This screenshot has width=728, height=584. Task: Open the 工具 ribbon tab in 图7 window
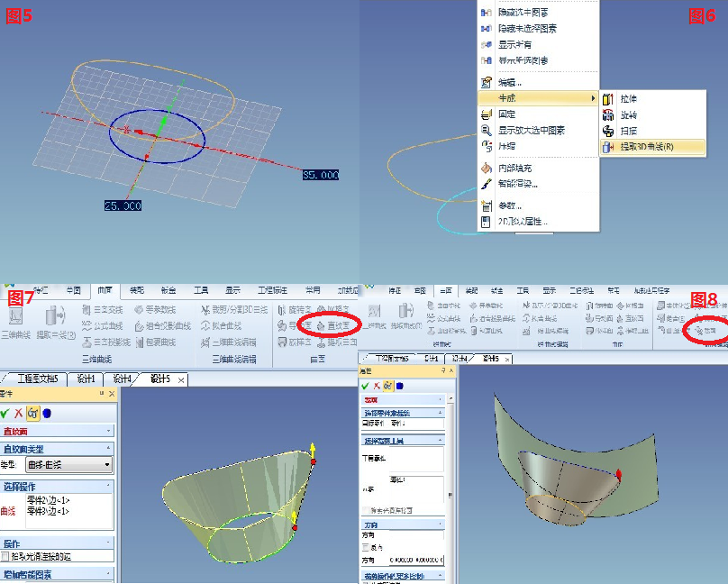coord(201,290)
